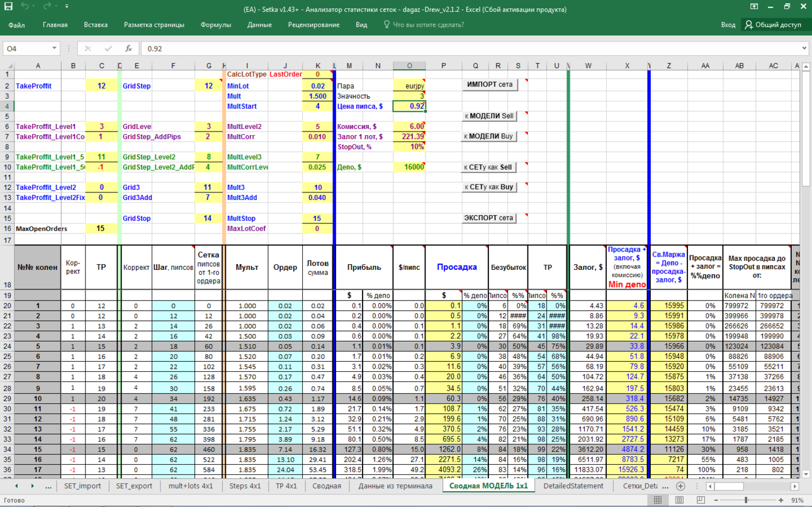Select TakeProffit value 12 cell
Image resolution: width=812 pixels, height=507 pixels.
[x=102, y=86]
